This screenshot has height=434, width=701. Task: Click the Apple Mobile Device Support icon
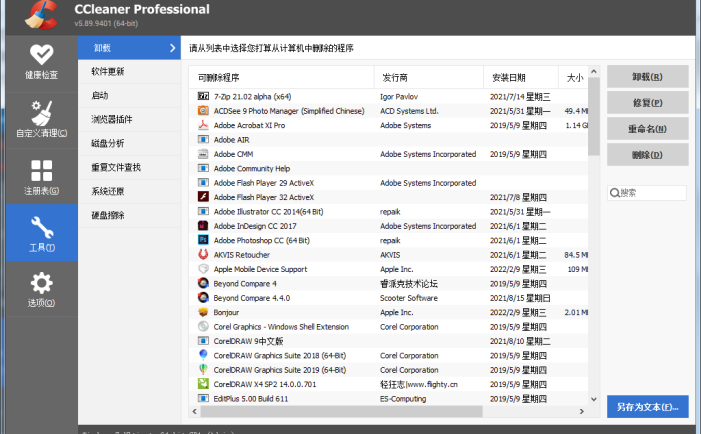(203, 269)
